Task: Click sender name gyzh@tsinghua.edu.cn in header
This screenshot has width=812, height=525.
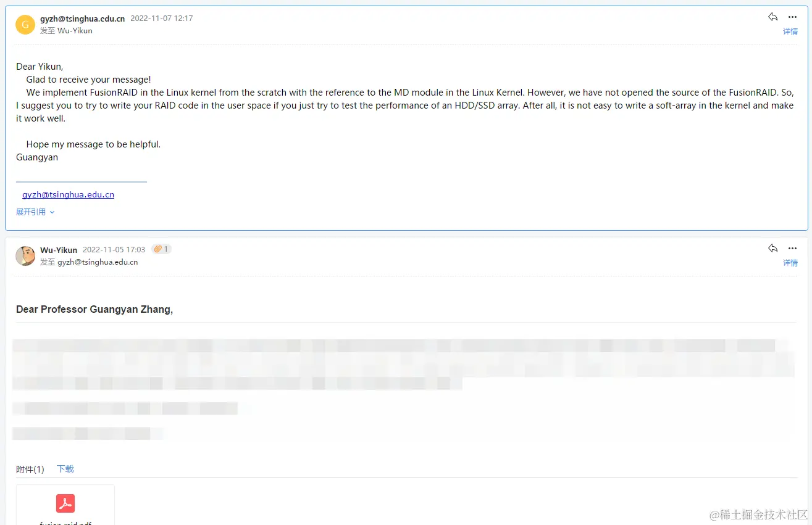Action: [x=82, y=19]
